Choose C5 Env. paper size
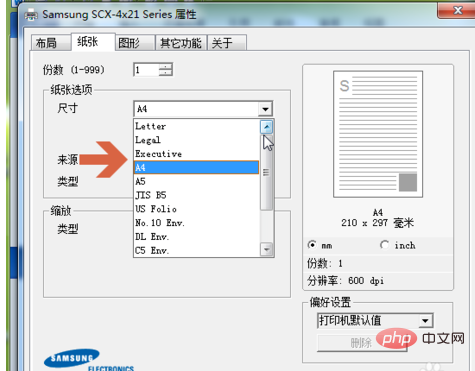 (x=197, y=250)
